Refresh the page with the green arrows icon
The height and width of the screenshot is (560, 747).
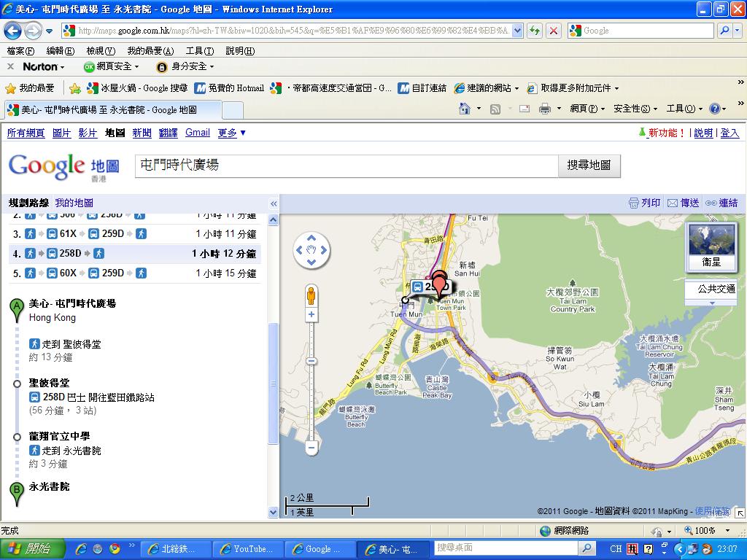coord(535,31)
